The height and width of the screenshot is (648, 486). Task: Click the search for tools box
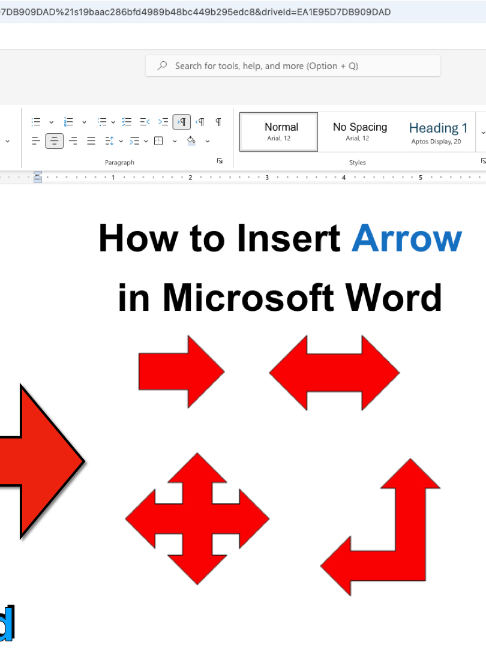click(x=293, y=66)
